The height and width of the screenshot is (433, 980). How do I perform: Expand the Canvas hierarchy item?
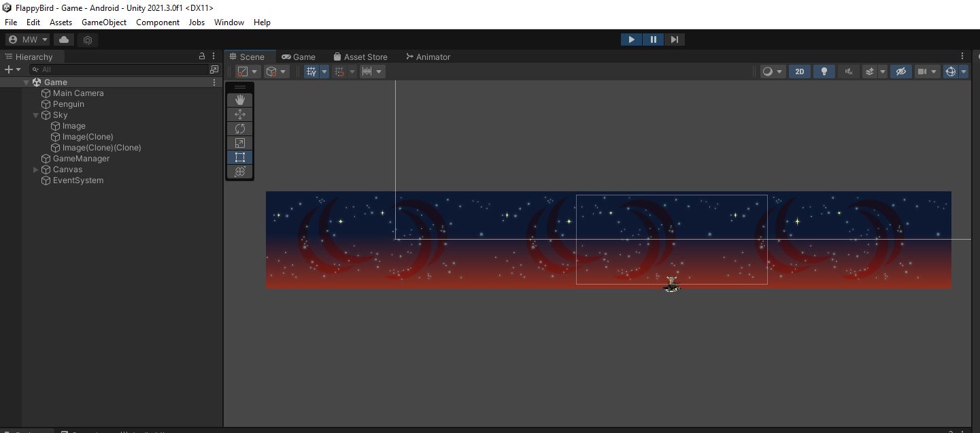tap(35, 170)
